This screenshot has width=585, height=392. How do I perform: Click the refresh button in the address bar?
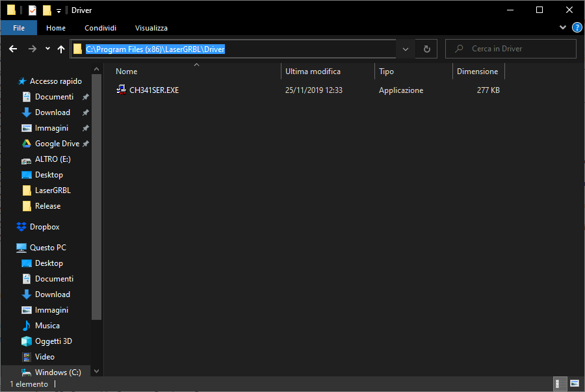[426, 48]
